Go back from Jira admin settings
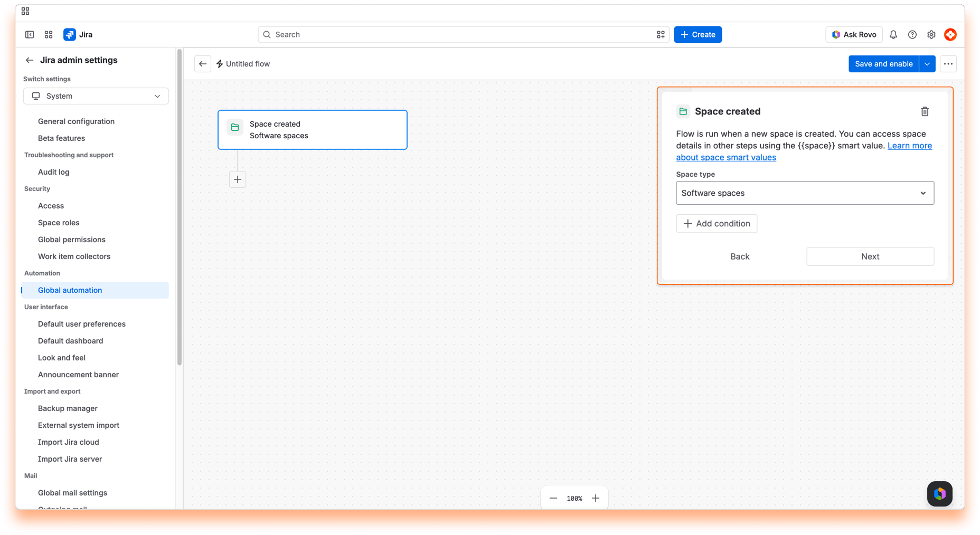The height and width of the screenshot is (535, 980). coord(30,60)
